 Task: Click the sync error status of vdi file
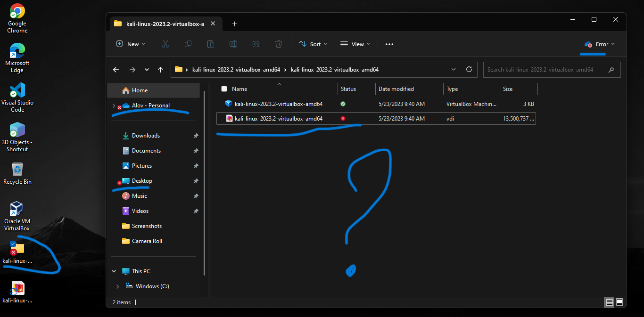pos(343,119)
